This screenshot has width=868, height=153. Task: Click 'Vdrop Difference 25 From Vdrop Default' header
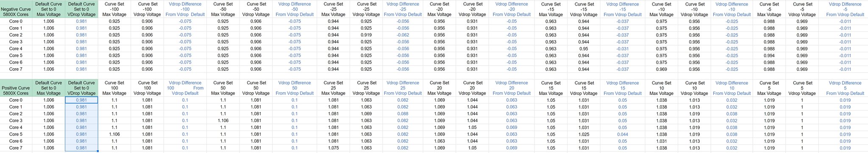[403, 88]
